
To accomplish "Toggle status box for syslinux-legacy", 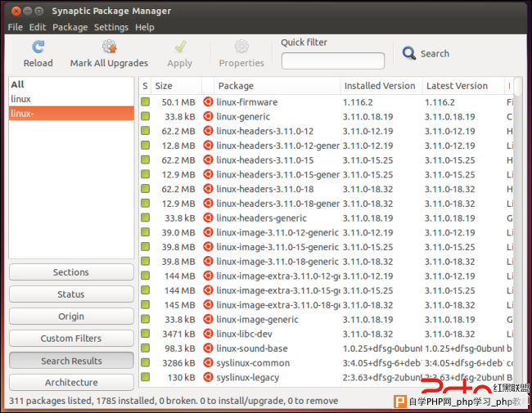I will click(145, 377).
